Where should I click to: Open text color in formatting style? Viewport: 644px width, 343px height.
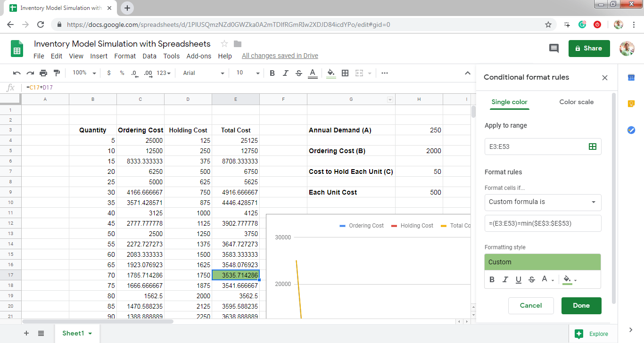(x=547, y=279)
